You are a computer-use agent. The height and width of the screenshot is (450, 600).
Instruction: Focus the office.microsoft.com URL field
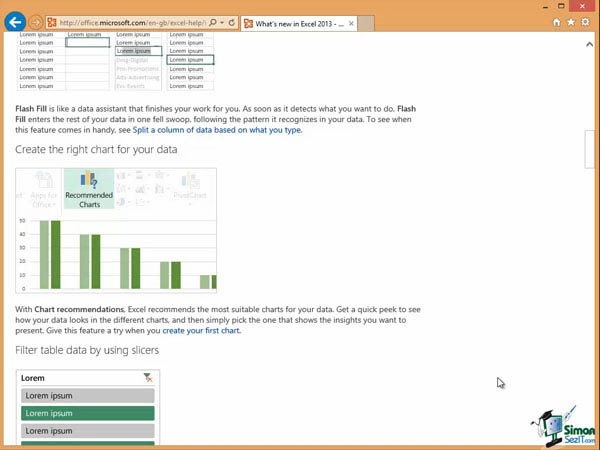click(x=132, y=23)
